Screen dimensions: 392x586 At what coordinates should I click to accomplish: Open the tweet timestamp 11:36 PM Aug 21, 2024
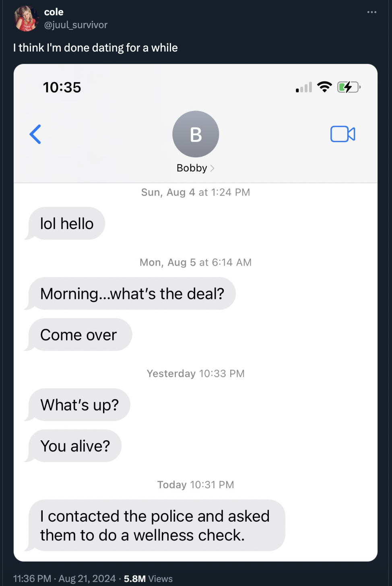click(x=64, y=579)
